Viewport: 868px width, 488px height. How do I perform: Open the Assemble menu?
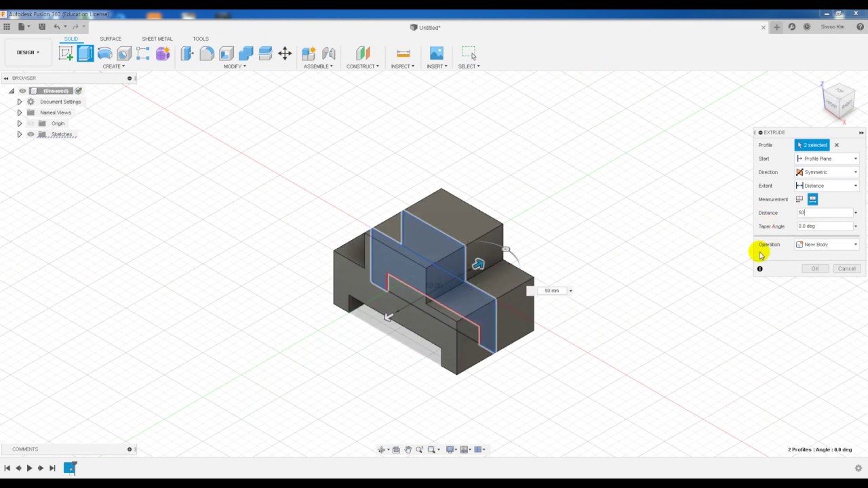point(318,66)
